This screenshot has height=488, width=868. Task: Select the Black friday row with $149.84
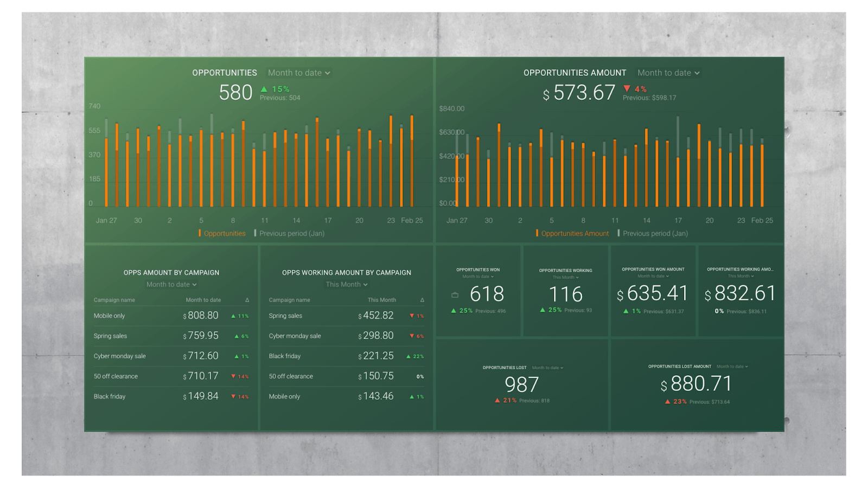pos(171,396)
